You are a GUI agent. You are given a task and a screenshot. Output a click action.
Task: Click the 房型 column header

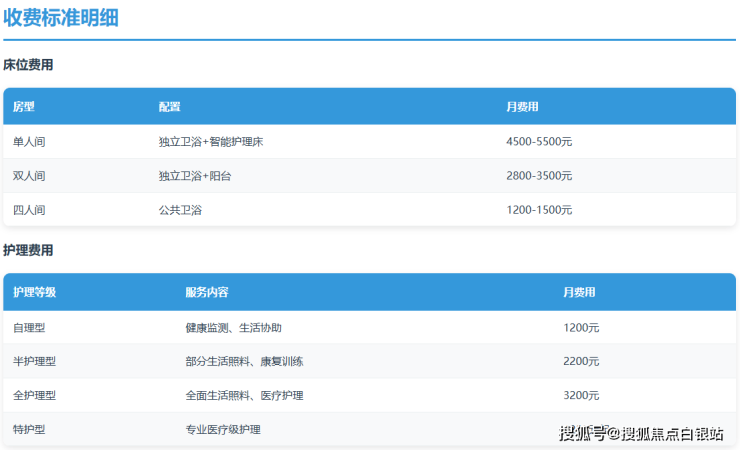coord(23,107)
